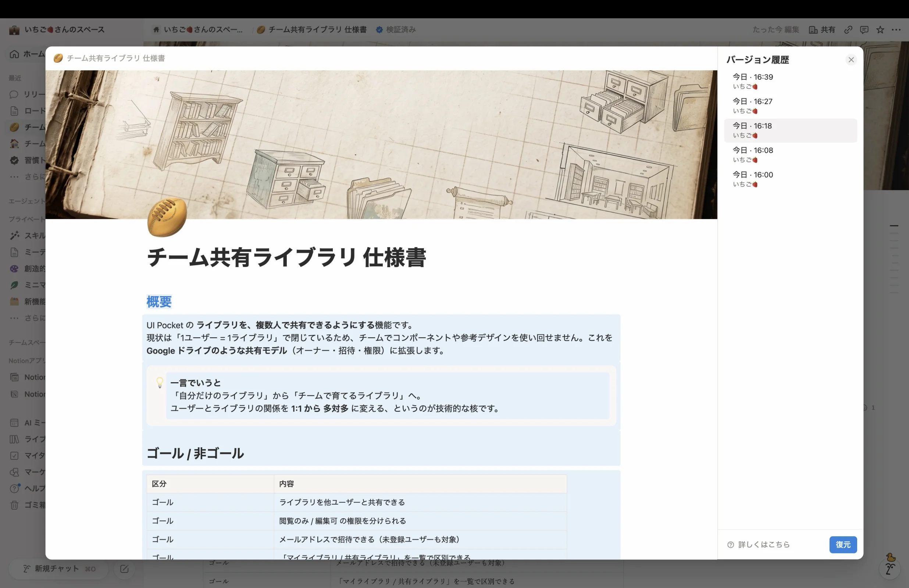
Task: Click the calendar icon next to first Notion item
Action: click(14, 377)
